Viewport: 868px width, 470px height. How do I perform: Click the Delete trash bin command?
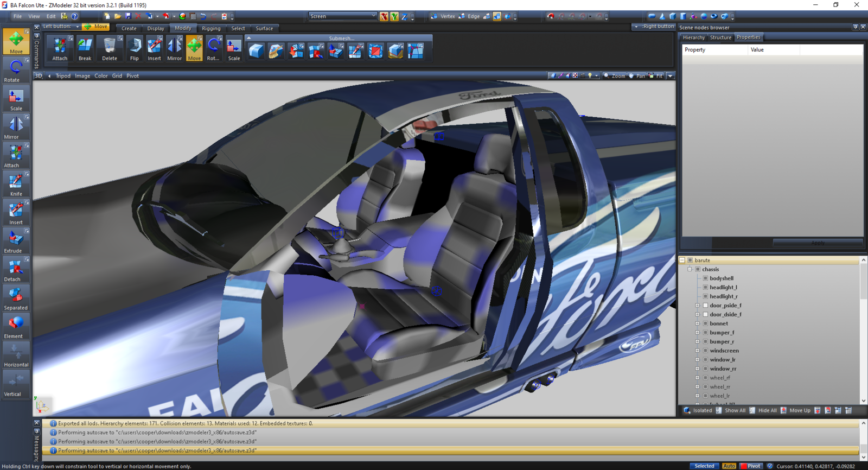110,48
